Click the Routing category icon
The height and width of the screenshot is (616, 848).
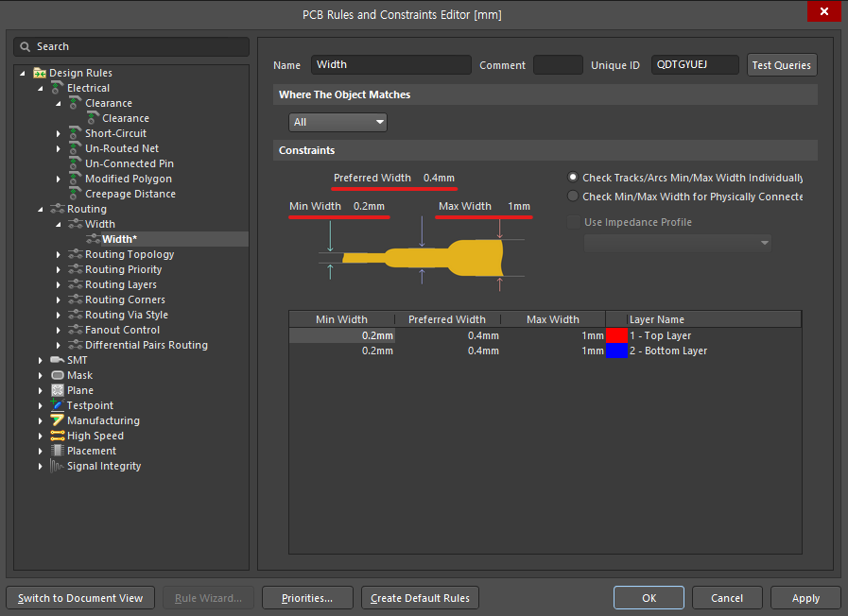click(x=58, y=209)
